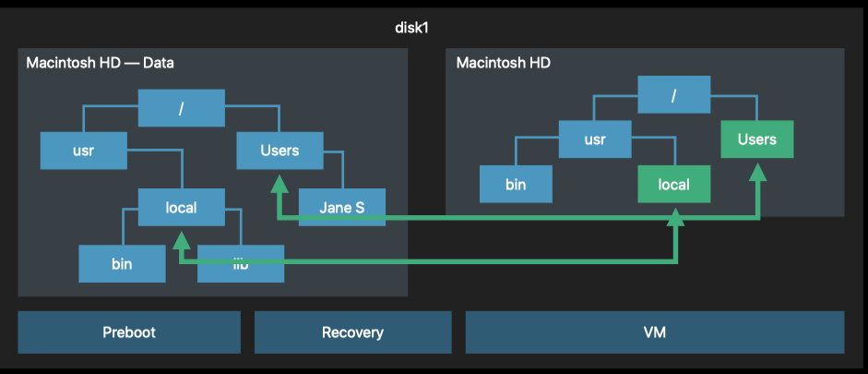The height and width of the screenshot is (374, 868).
Task: Select the root "/" box in Macintosh HD — Data
Action: (x=181, y=108)
